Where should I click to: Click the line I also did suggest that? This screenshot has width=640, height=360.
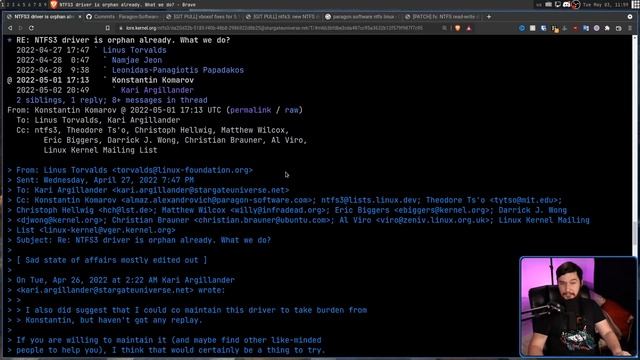pyautogui.click(x=196, y=310)
